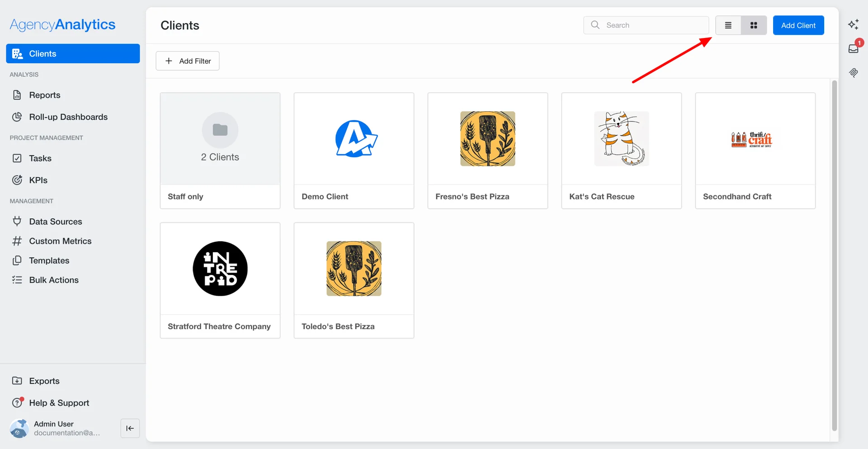Open the KPIs section
The height and width of the screenshot is (449, 868).
pyautogui.click(x=73, y=180)
